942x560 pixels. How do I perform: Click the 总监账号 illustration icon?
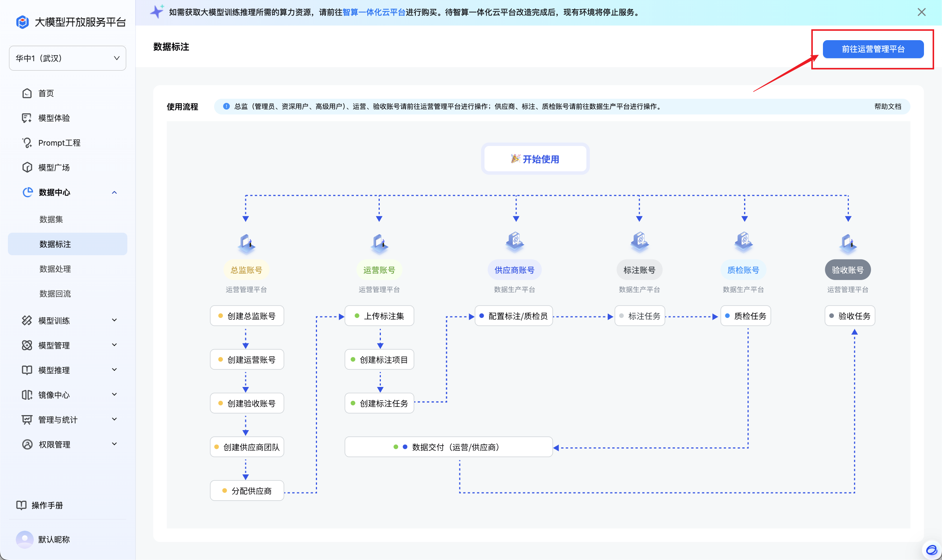tap(246, 243)
